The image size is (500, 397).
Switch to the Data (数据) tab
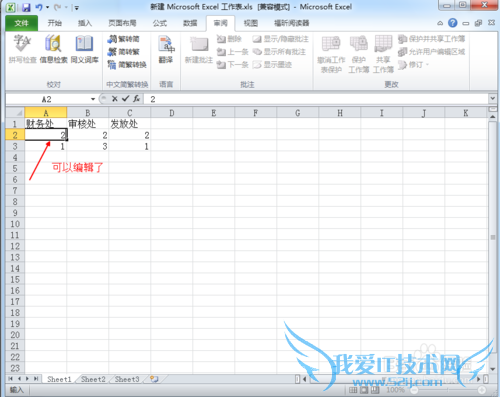pos(190,23)
